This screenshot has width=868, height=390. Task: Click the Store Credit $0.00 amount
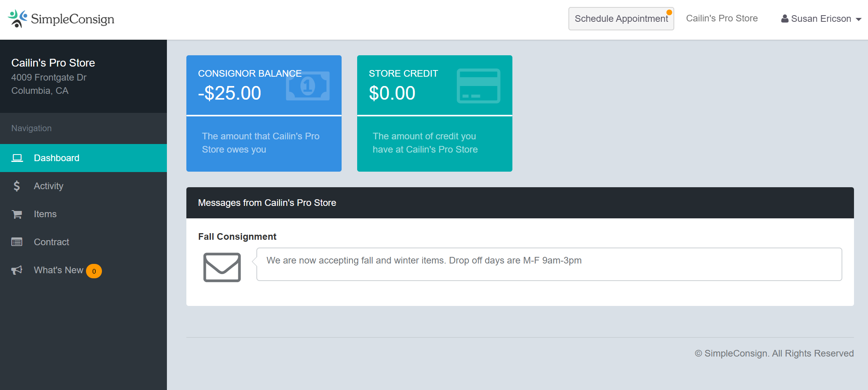pyautogui.click(x=392, y=93)
